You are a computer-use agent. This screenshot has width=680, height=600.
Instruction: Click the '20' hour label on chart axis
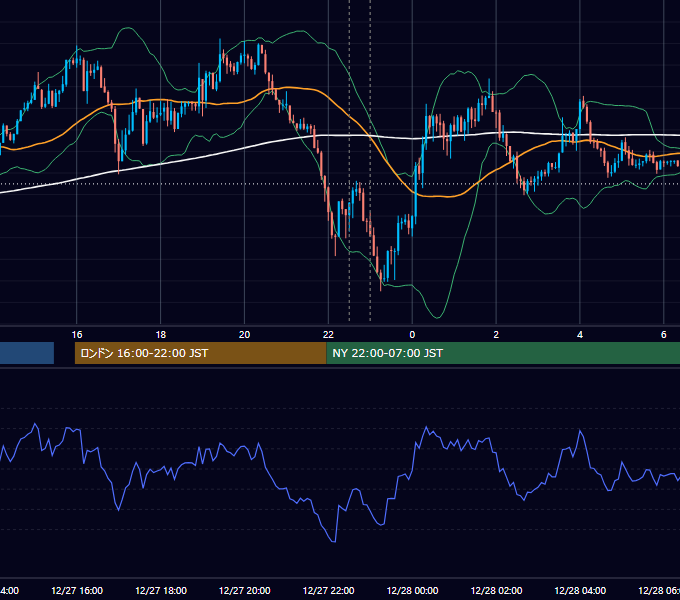pyautogui.click(x=244, y=335)
